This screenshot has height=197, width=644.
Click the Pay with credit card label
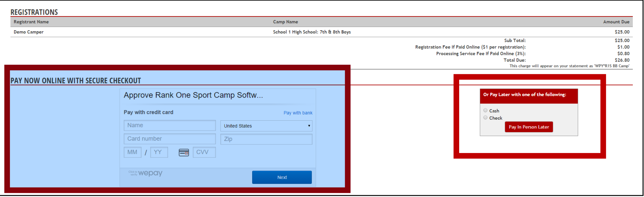[x=148, y=112]
